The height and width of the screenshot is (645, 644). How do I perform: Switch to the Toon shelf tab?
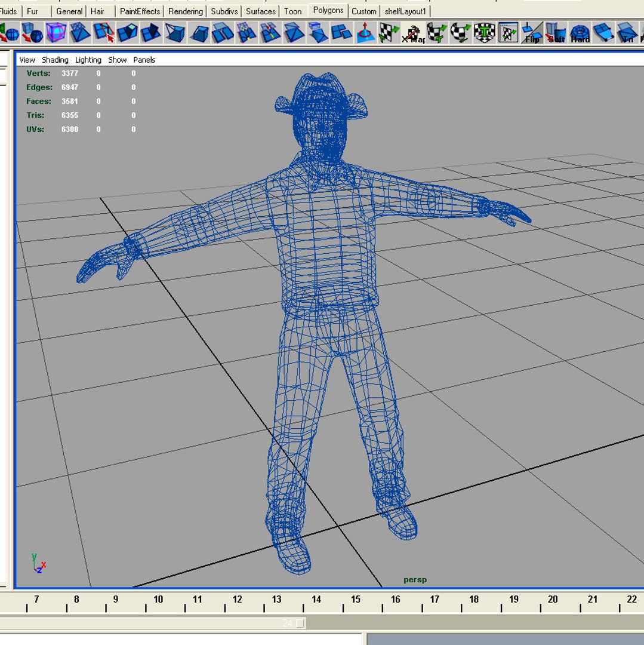292,11
